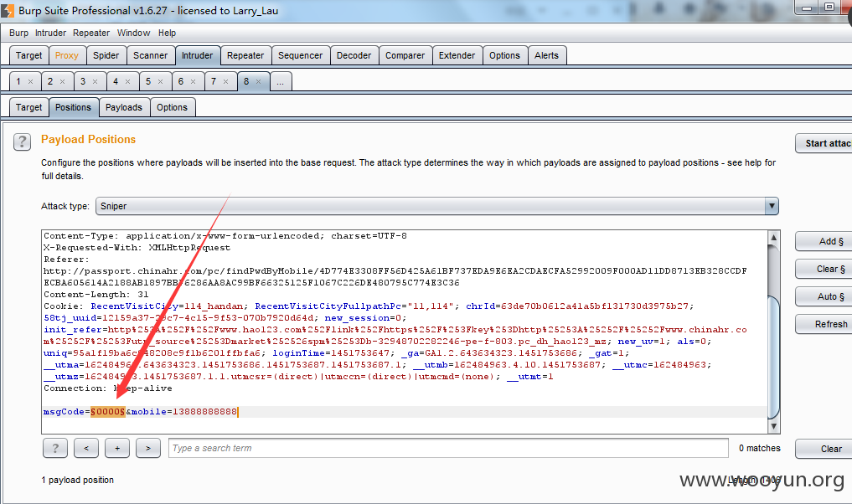Click the request editor scroll up arrow
Viewport: 852px width, 504px height.
(774, 237)
